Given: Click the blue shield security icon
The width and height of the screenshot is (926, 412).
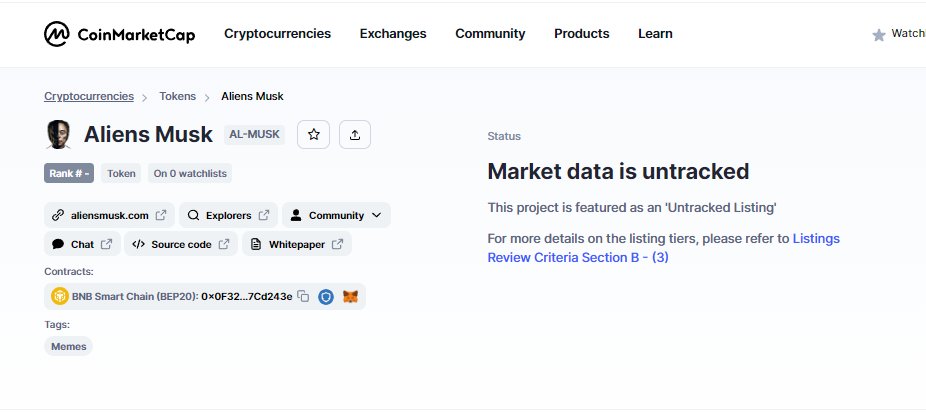Looking at the screenshot, I should (x=326, y=296).
